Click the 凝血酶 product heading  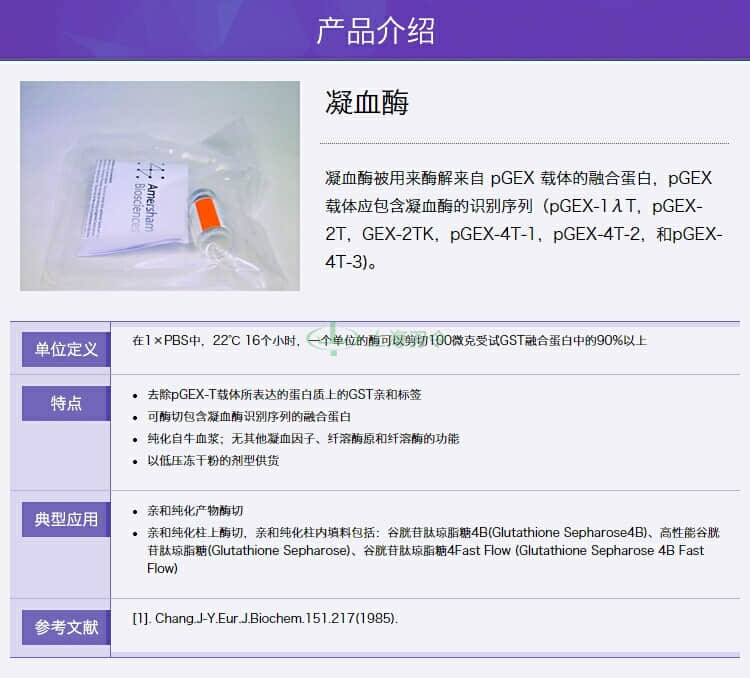coord(366,102)
